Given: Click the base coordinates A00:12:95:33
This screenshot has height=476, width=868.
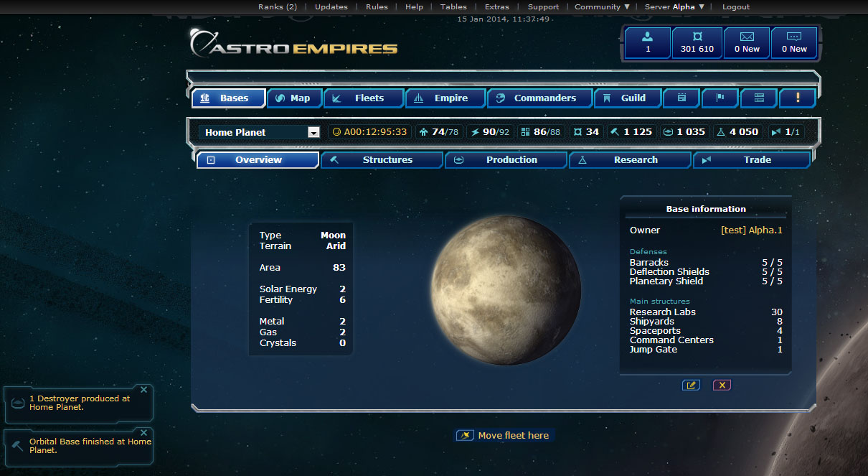Looking at the screenshot, I should point(370,132).
